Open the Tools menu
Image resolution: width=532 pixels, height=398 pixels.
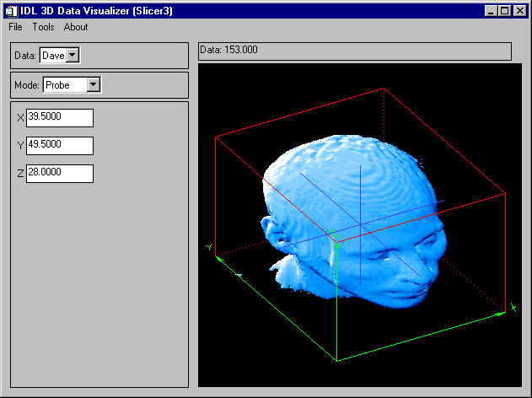[43, 27]
